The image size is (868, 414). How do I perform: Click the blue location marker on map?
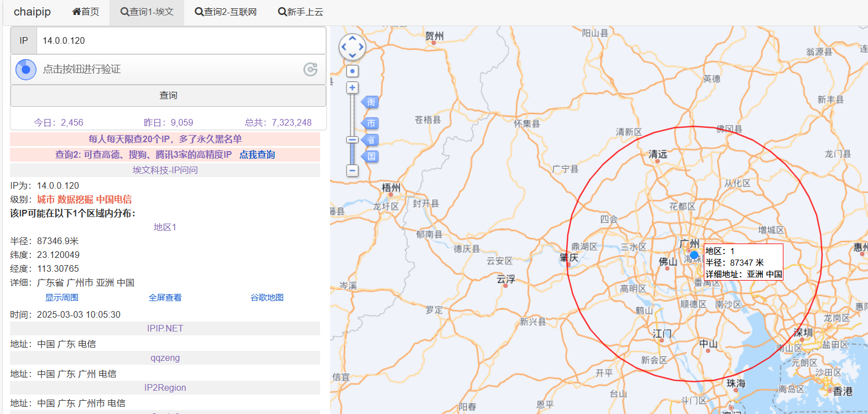[x=694, y=255]
